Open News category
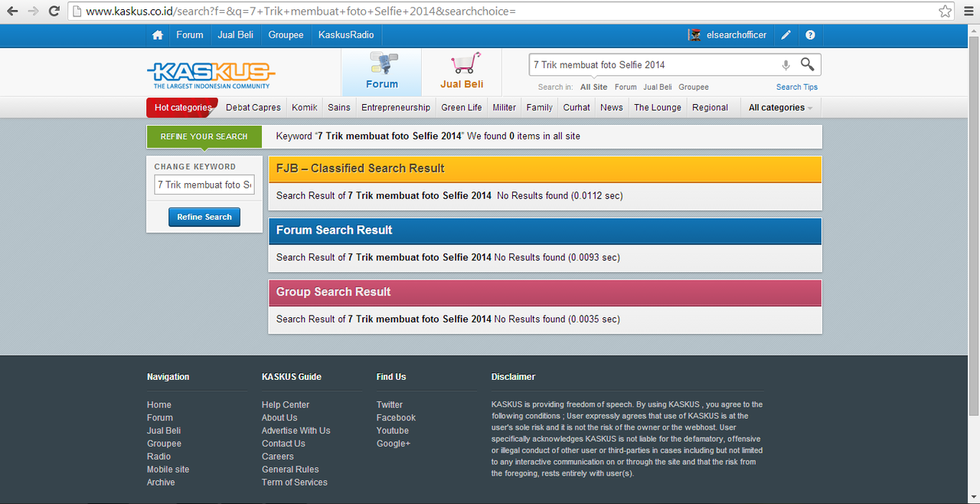The width and height of the screenshot is (980, 504). [x=612, y=108]
